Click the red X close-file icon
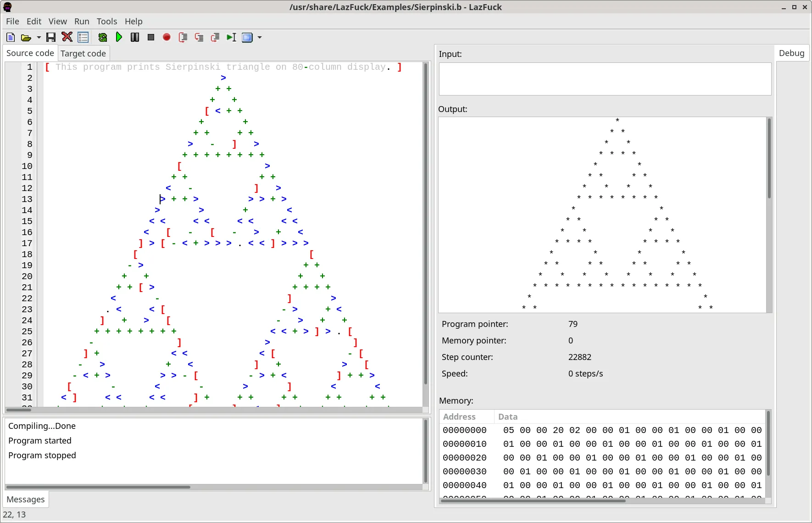Image resolution: width=812 pixels, height=523 pixels. click(67, 37)
